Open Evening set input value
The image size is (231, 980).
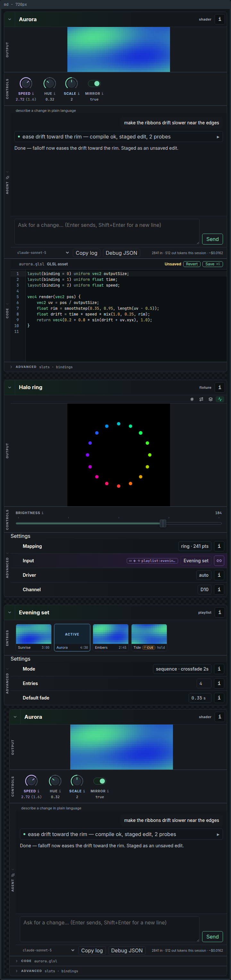coord(196,561)
